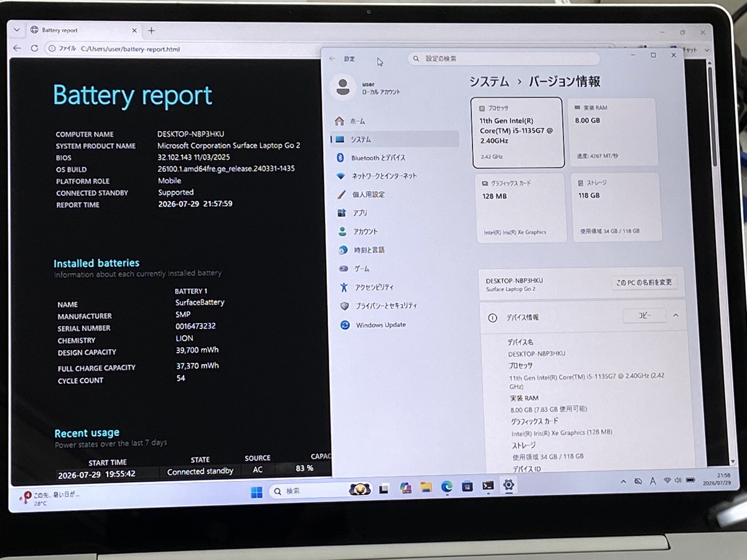Open the Windows Start menu
The height and width of the screenshot is (560, 747).
click(x=256, y=492)
